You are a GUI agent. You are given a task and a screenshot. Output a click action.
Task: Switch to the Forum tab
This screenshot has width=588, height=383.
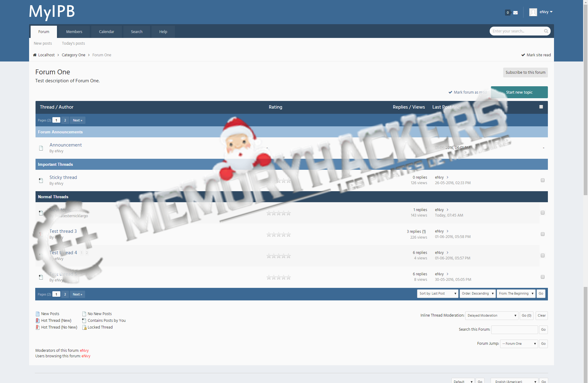pyautogui.click(x=44, y=32)
